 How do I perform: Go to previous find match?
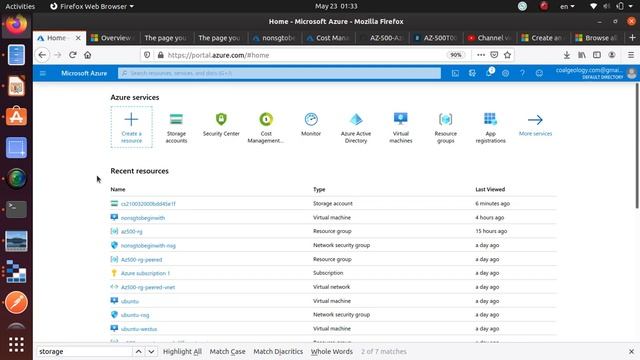click(x=139, y=351)
